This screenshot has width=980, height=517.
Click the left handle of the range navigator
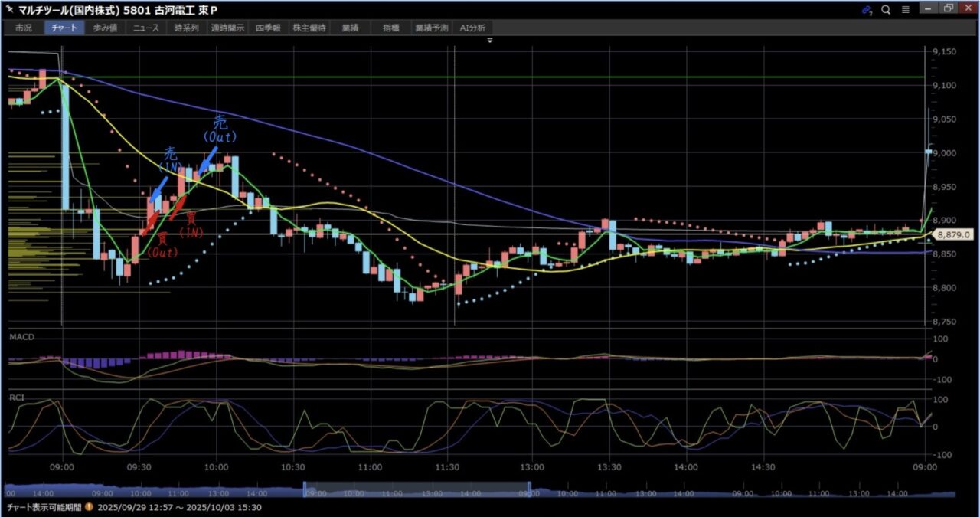click(305, 489)
